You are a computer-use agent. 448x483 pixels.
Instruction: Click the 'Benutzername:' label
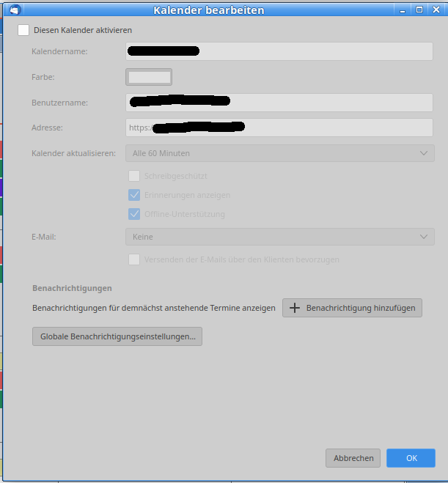[x=60, y=103]
